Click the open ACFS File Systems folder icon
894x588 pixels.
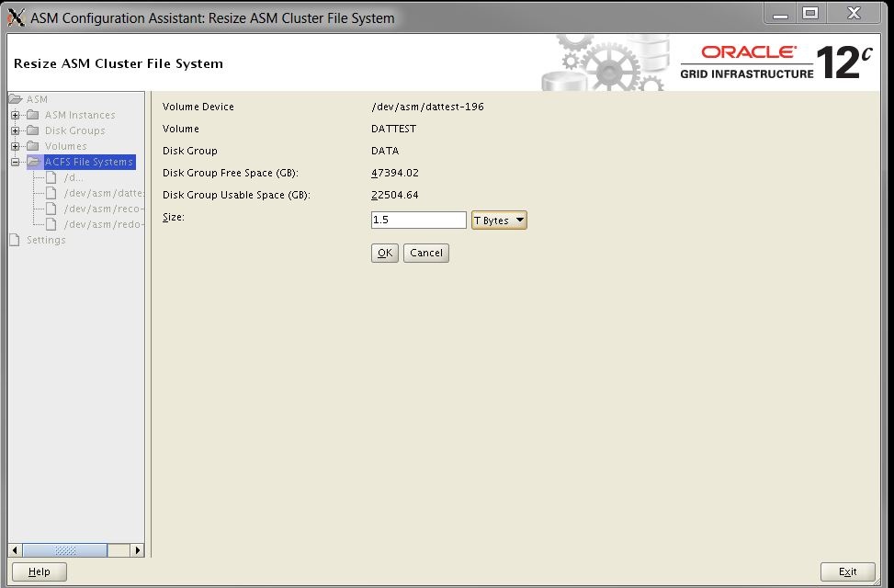click(33, 162)
